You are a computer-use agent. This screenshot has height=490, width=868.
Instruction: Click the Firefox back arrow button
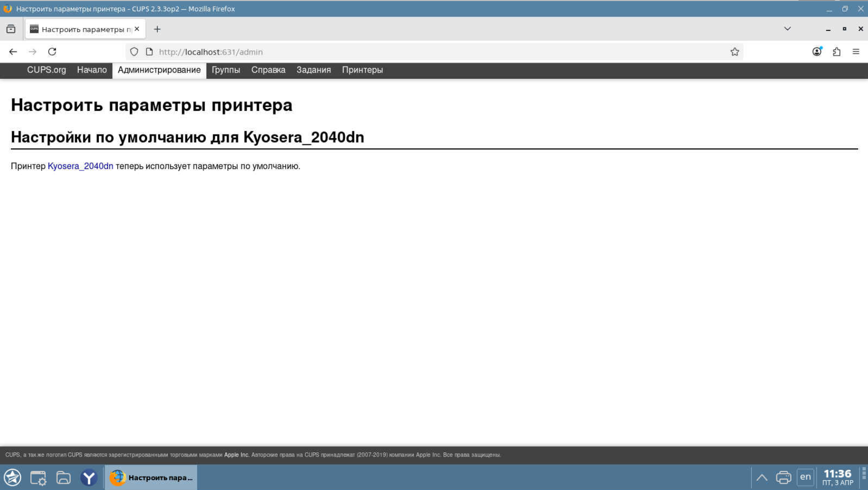click(13, 52)
